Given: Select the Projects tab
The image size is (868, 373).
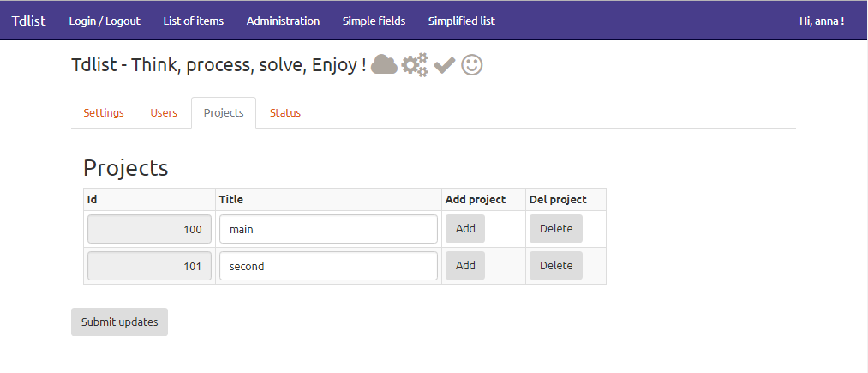Looking at the screenshot, I should (224, 113).
